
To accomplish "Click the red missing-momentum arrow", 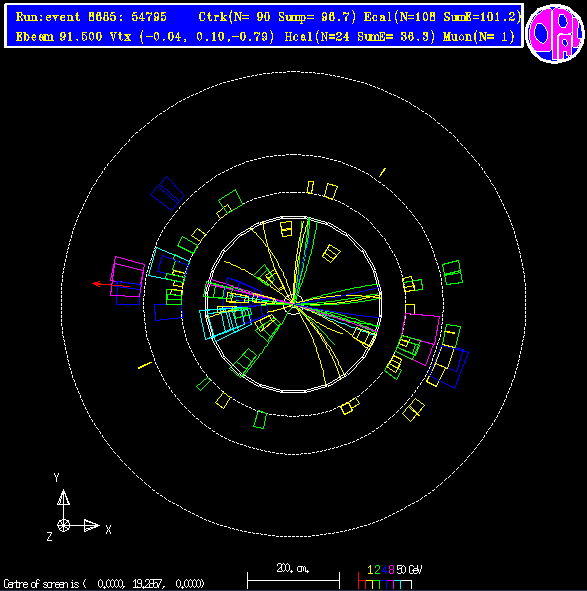I will (x=111, y=285).
